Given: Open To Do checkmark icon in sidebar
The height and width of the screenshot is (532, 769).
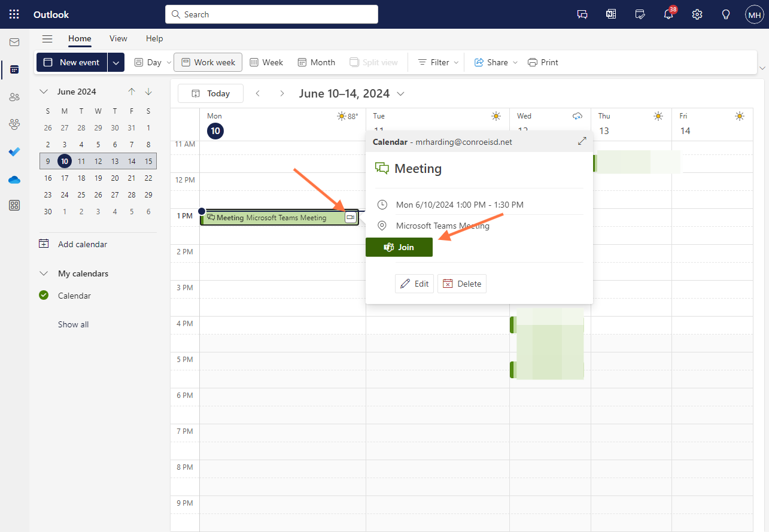Looking at the screenshot, I should coord(14,152).
